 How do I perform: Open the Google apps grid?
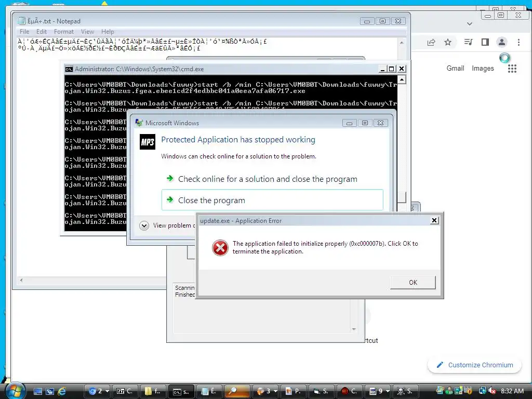pos(512,69)
